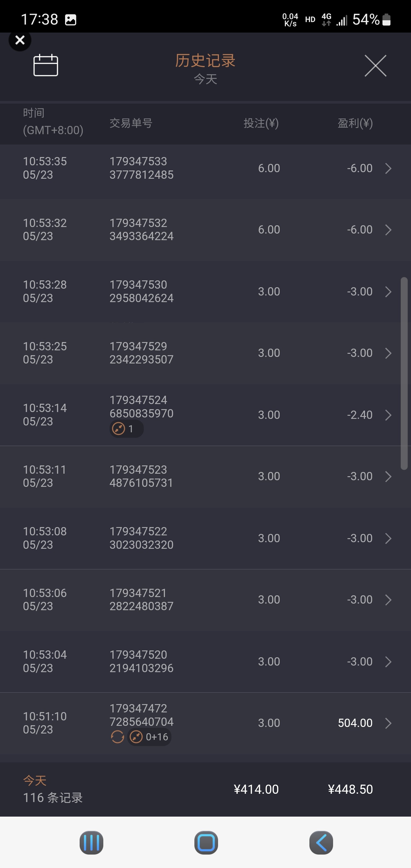Viewport: 411px width, 868px height.
Task: Close the history records panel
Action: 375,66
